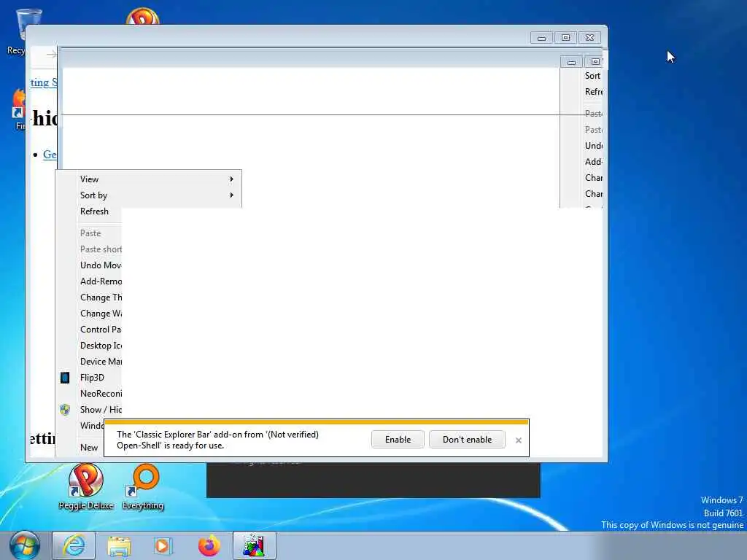Expand the View submenu

149,179
